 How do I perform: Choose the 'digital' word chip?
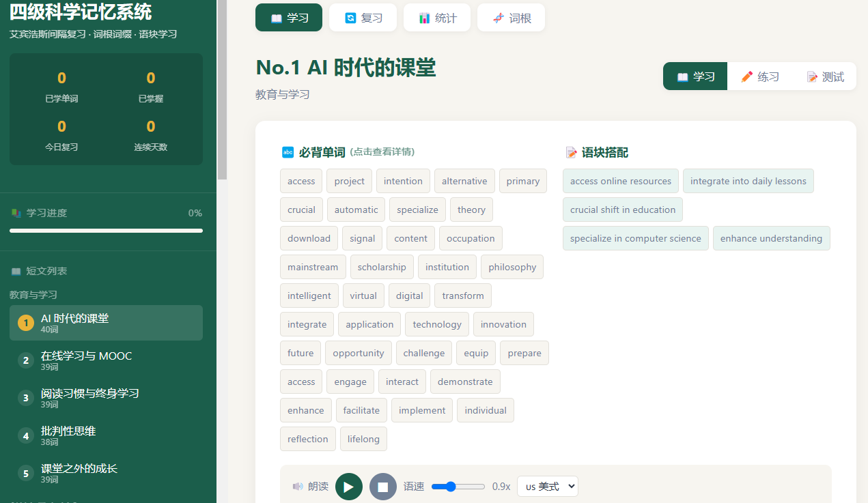(409, 296)
